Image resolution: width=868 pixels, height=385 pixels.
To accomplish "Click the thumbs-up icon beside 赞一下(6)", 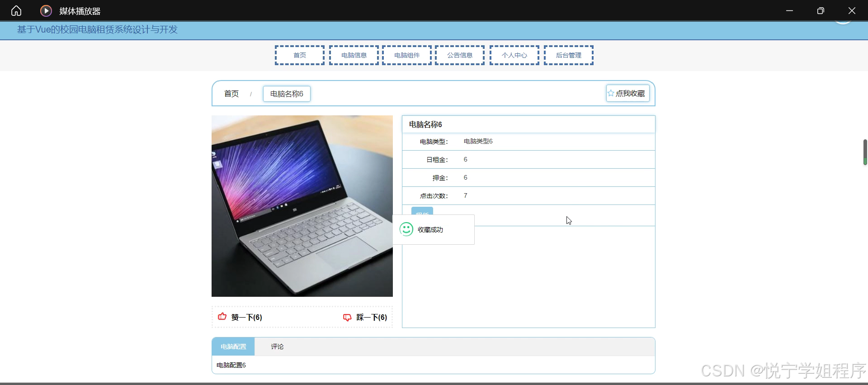I will [222, 317].
